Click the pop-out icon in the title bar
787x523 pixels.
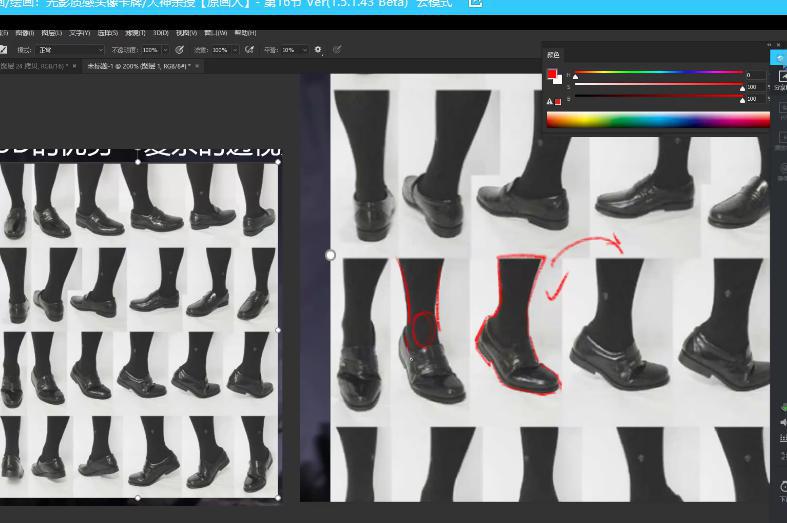pos(475,3)
